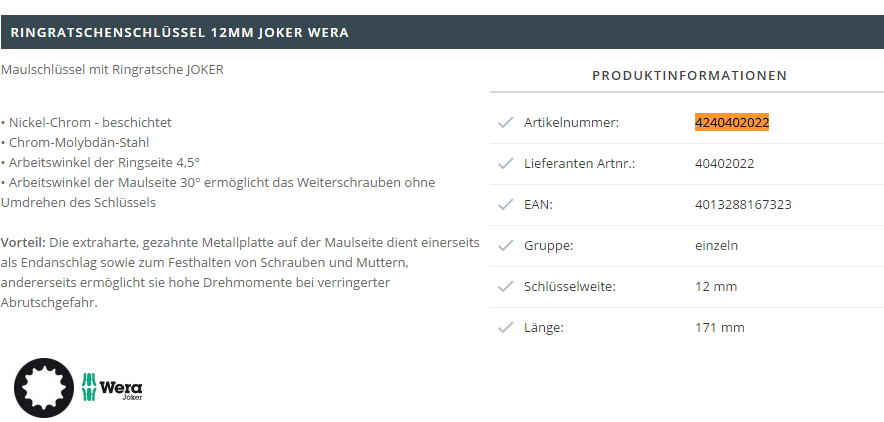
Task: Click the Nickel-Chrom beschichtet bullet point
Action: [86, 122]
